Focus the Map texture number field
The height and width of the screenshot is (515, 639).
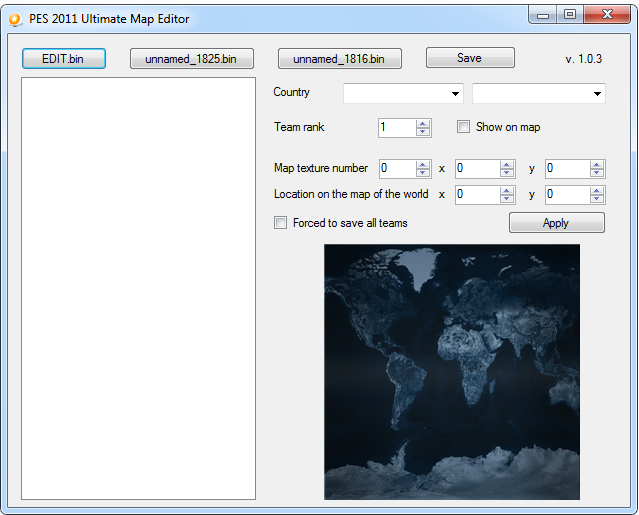pyautogui.click(x=398, y=169)
